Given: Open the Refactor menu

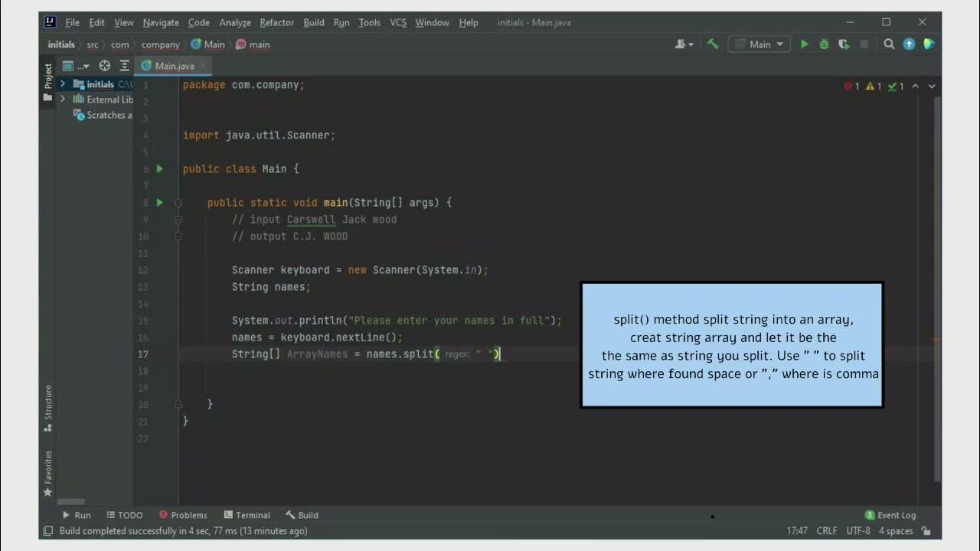Looking at the screenshot, I should tap(276, 22).
